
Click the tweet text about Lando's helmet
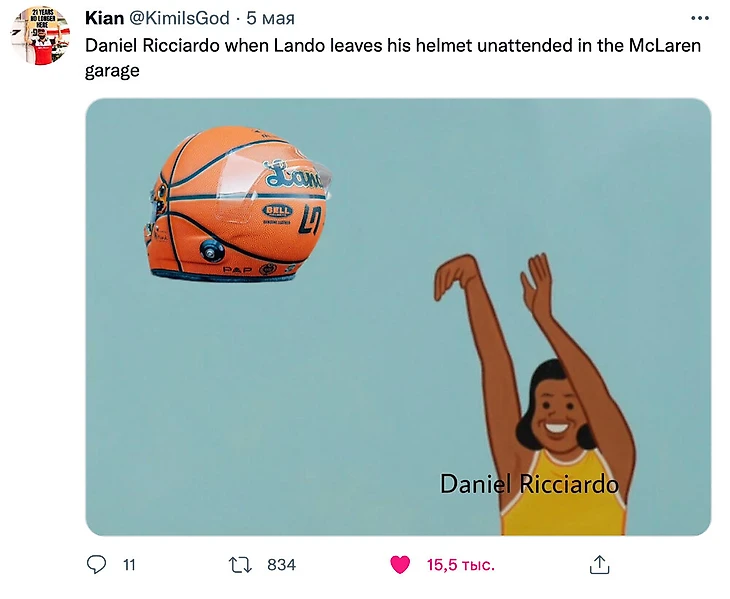point(392,58)
